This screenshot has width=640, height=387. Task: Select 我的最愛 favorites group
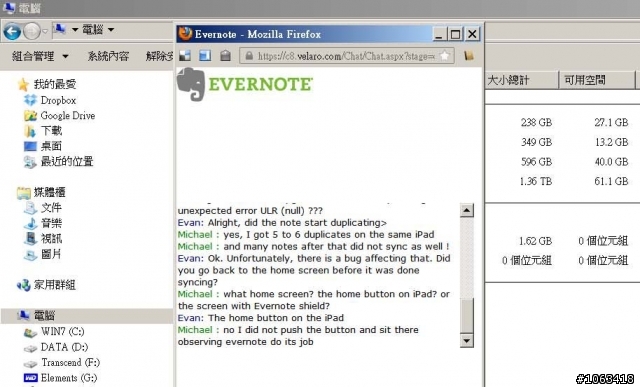[x=55, y=84]
